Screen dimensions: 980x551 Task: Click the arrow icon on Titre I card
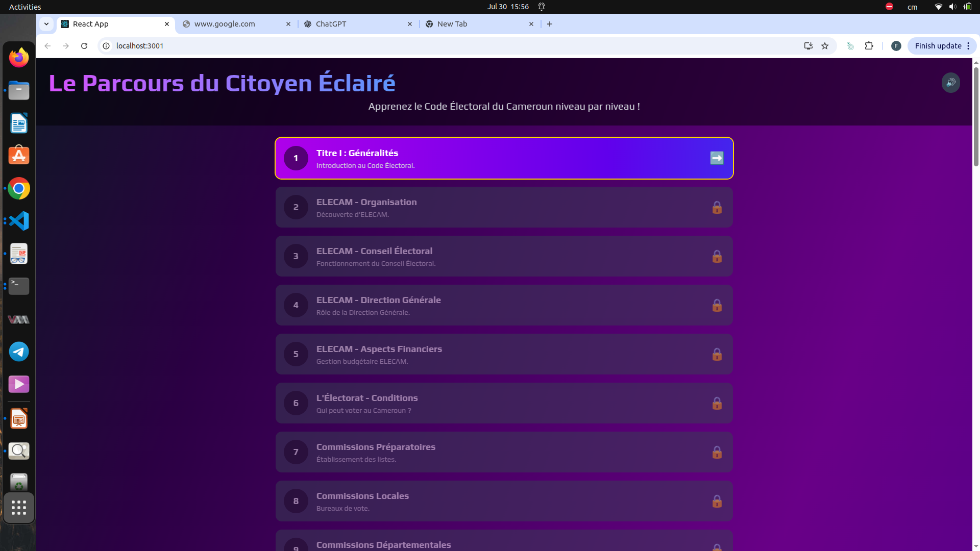click(x=717, y=158)
